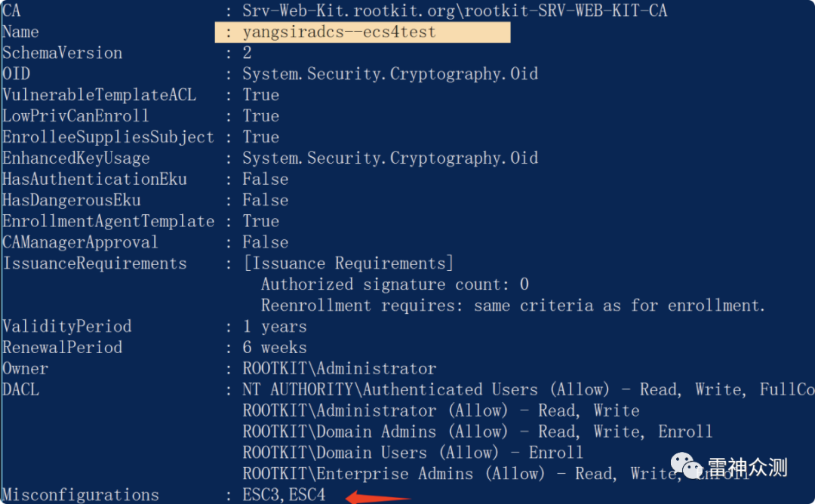Viewport: 815px width, 504px height.
Task: Click the Misconfigurations value ESC3,ESC4
Action: [284, 494]
